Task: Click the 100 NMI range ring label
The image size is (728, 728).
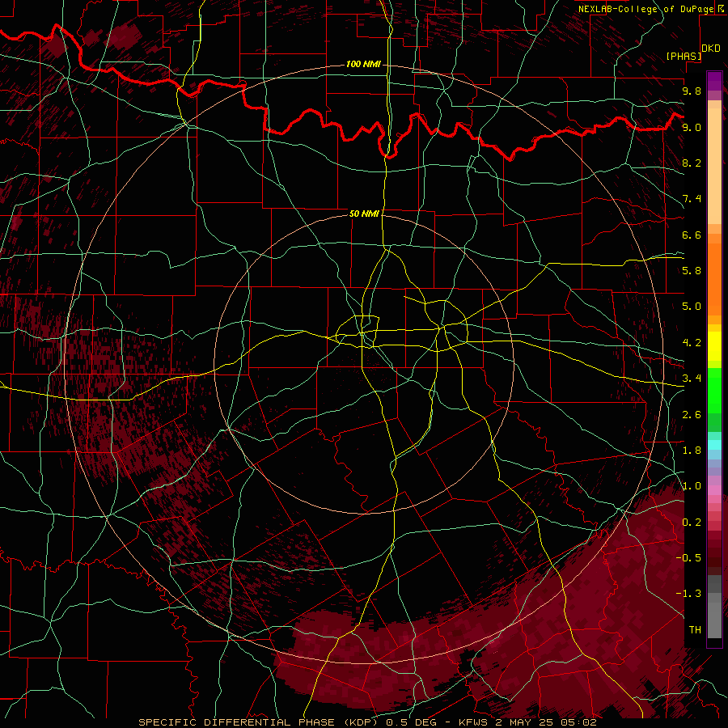Action: (363, 64)
